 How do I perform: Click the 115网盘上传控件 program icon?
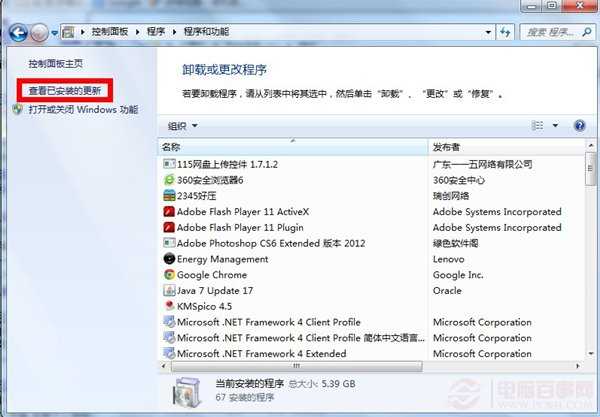169,164
